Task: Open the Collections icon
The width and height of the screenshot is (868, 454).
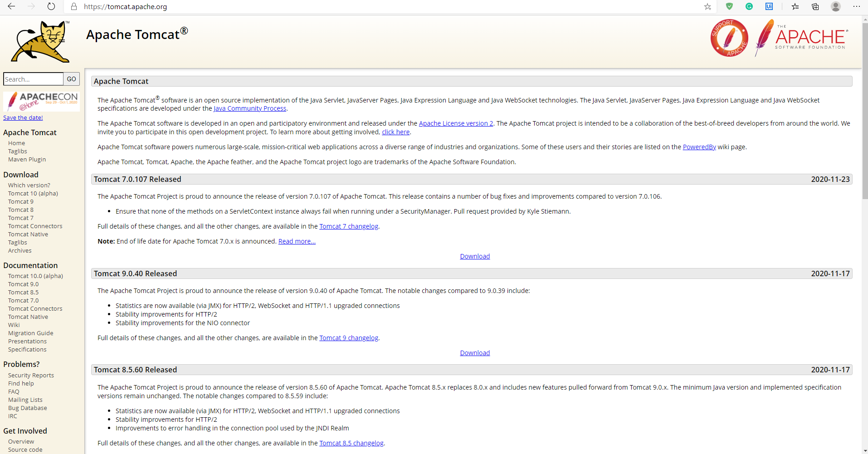Action: coord(815,6)
